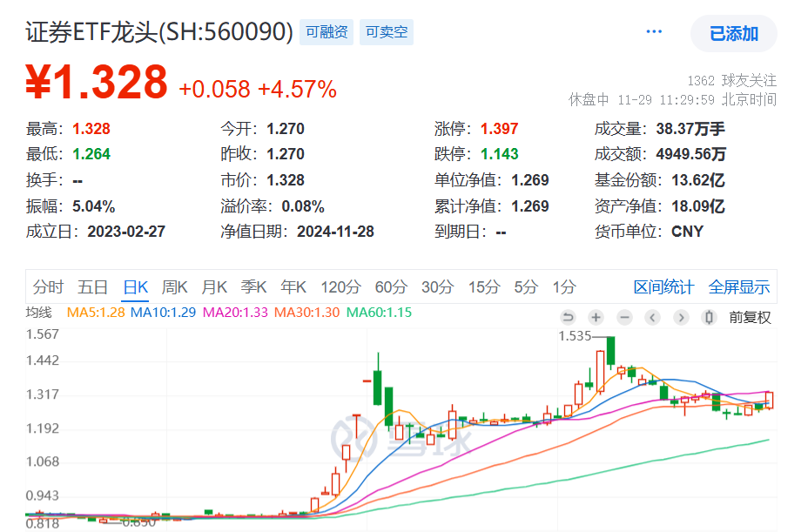Click the 最低 value 1.264
Viewport: 808px width, 532px height.
(91, 153)
